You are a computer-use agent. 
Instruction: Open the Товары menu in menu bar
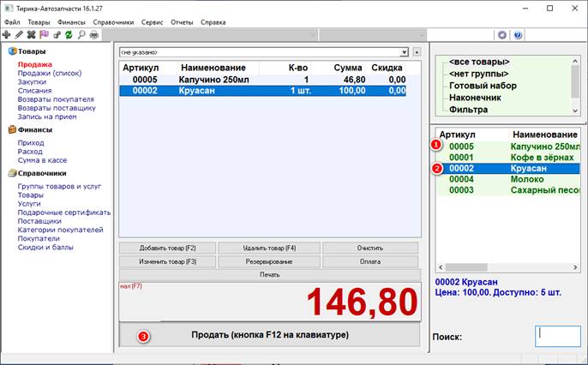tap(39, 22)
